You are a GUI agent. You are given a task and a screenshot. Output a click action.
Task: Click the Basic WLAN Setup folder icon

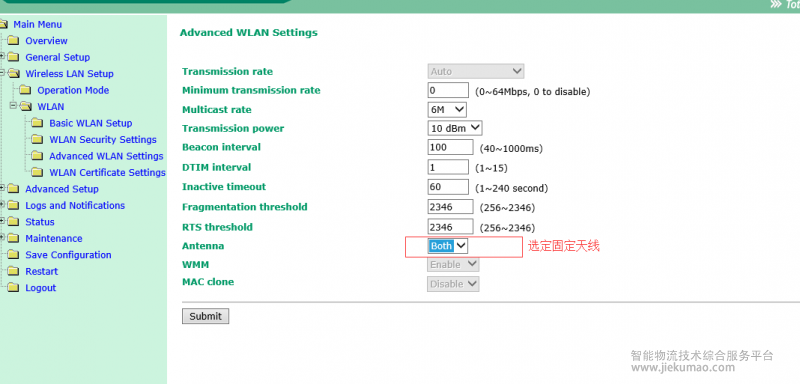click(x=37, y=123)
